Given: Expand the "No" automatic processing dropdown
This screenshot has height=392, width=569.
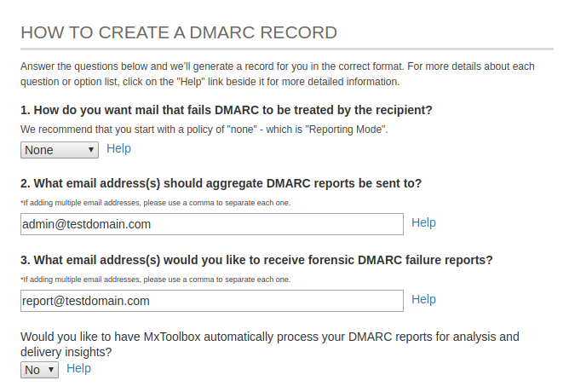Looking at the screenshot, I should (x=39, y=370).
